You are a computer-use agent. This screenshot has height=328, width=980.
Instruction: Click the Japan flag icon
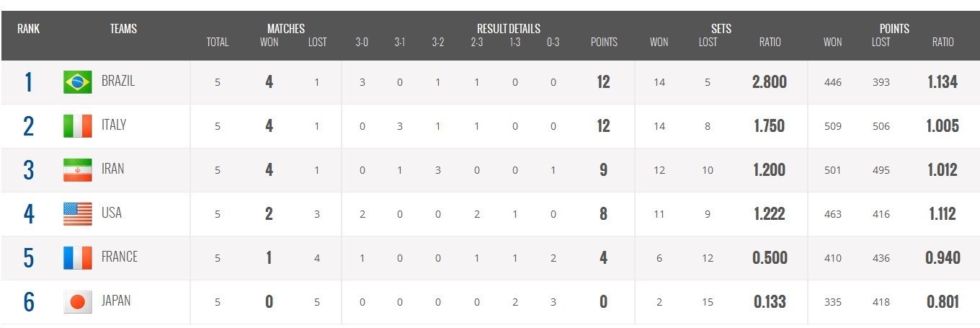click(77, 301)
